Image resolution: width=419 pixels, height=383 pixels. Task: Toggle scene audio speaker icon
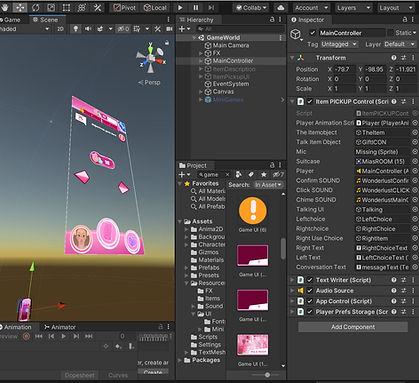88,29
